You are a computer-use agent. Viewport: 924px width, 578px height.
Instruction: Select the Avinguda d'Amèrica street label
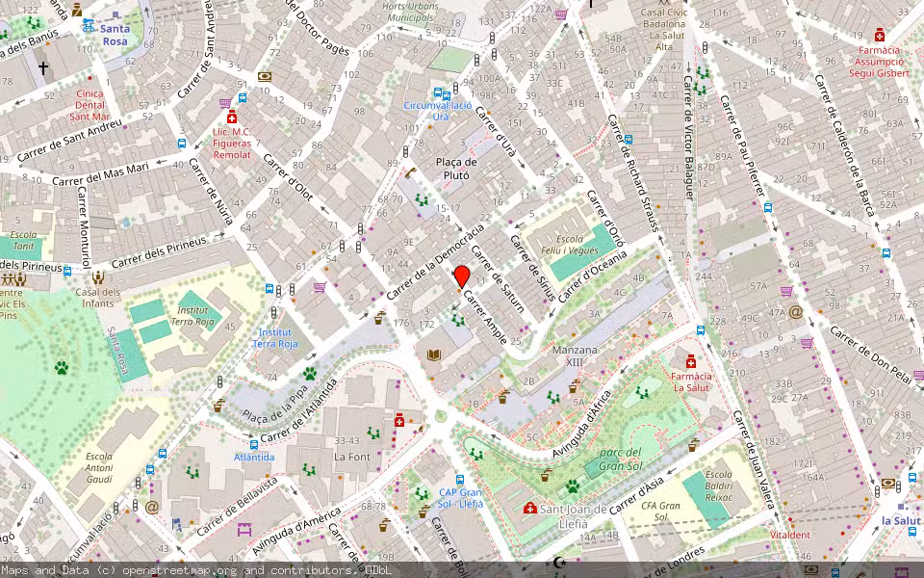296,530
